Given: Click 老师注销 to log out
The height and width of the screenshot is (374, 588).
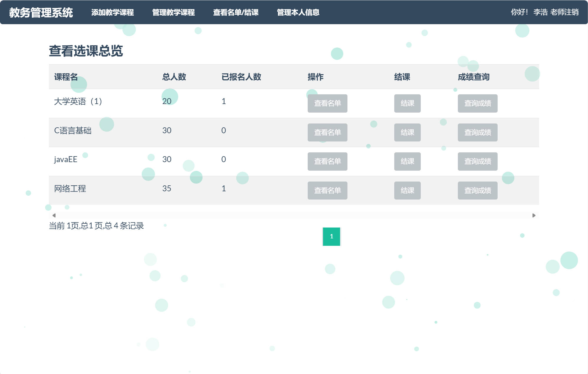Looking at the screenshot, I should click(x=565, y=12).
